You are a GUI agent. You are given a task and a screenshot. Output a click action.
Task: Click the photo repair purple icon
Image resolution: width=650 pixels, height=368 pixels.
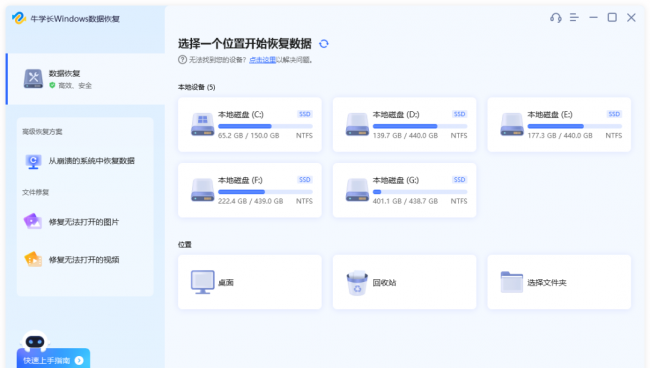click(33, 221)
